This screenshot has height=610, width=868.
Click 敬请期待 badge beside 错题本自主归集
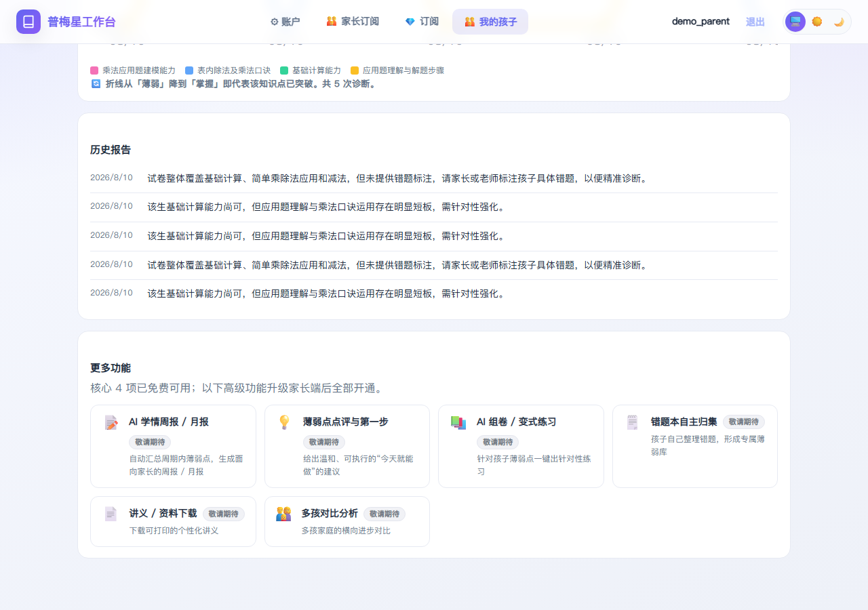[x=744, y=422]
